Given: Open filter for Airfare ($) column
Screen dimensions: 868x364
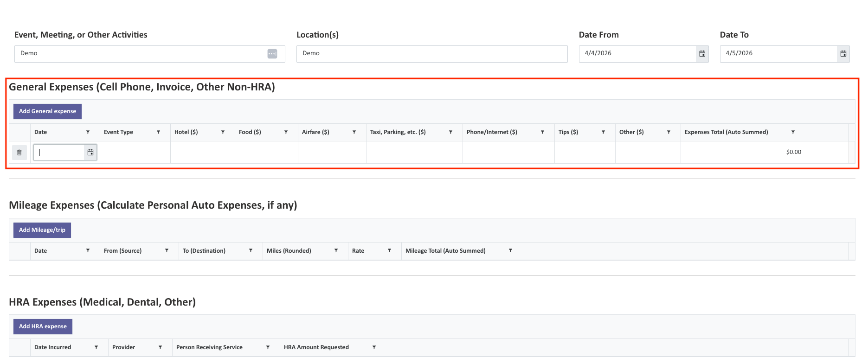Looking at the screenshot, I should coord(354,132).
